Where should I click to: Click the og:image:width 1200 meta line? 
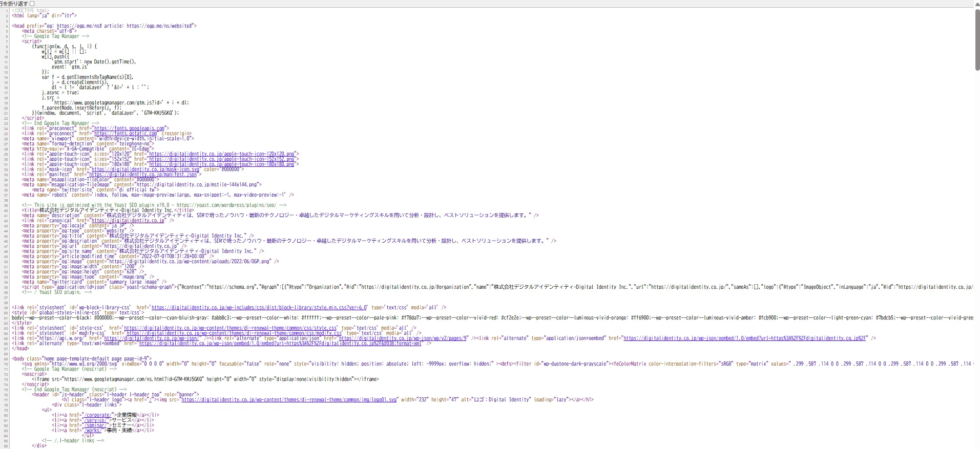[x=83, y=267]
